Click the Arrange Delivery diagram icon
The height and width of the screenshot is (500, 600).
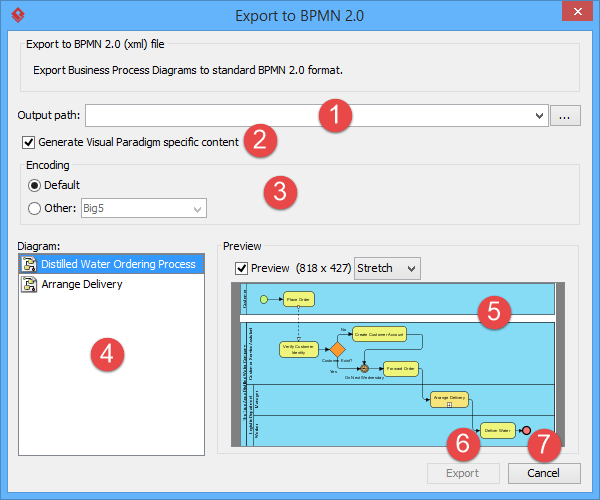(x=29, y=284)
